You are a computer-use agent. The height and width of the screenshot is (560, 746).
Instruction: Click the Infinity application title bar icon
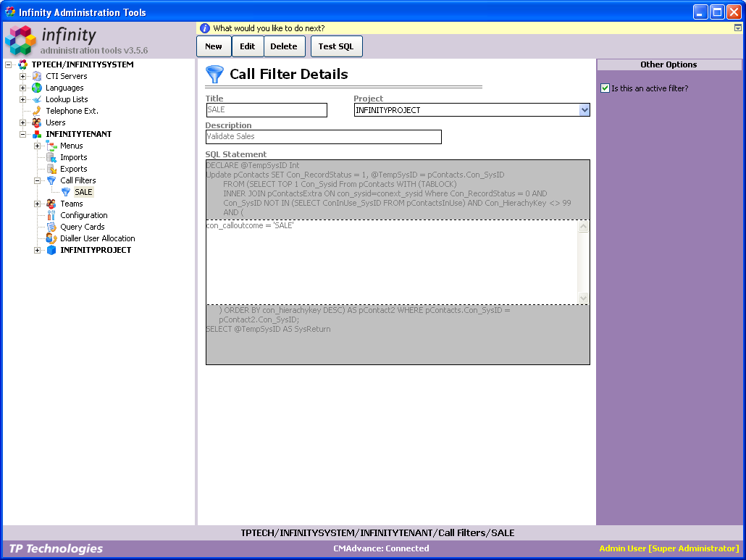coord(10,12)
